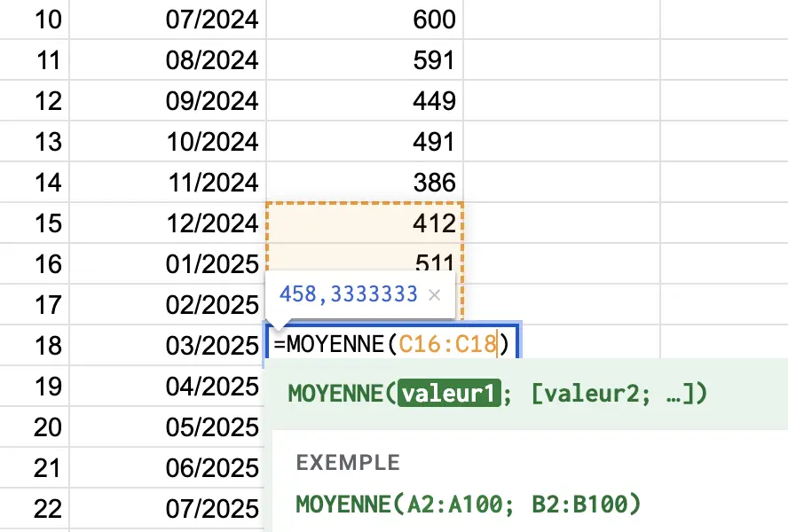Click the highlighted value cell 412
The image size is (788, 532).
coord(365,223)
